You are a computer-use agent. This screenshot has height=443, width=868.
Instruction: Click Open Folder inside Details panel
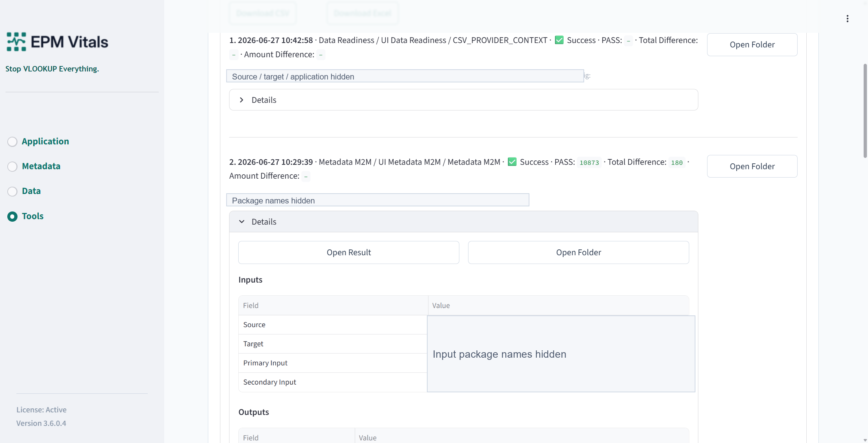(x=578, y=252)
